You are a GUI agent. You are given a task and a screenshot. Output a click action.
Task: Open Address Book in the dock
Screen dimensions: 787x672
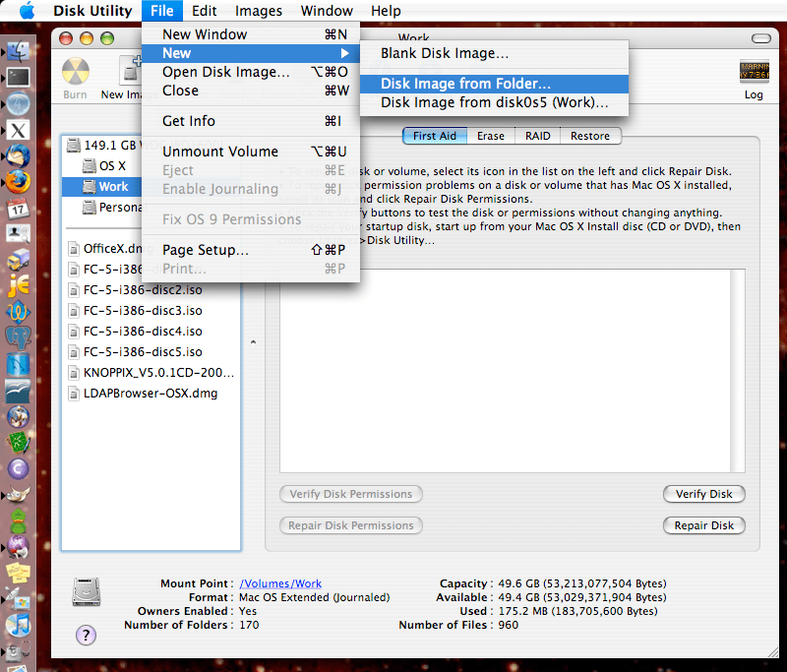pos(18,234)
